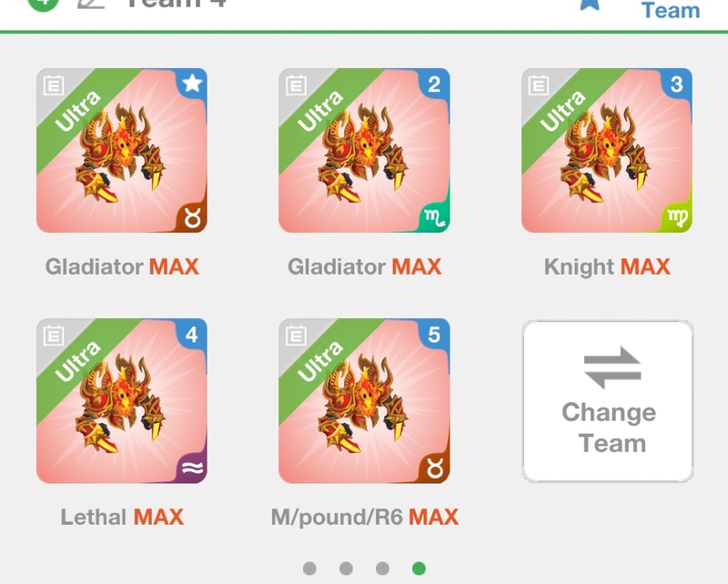Open notes icon on M/pound/R6 card
The width and height of the screenshot is (728, 584).
297,336
